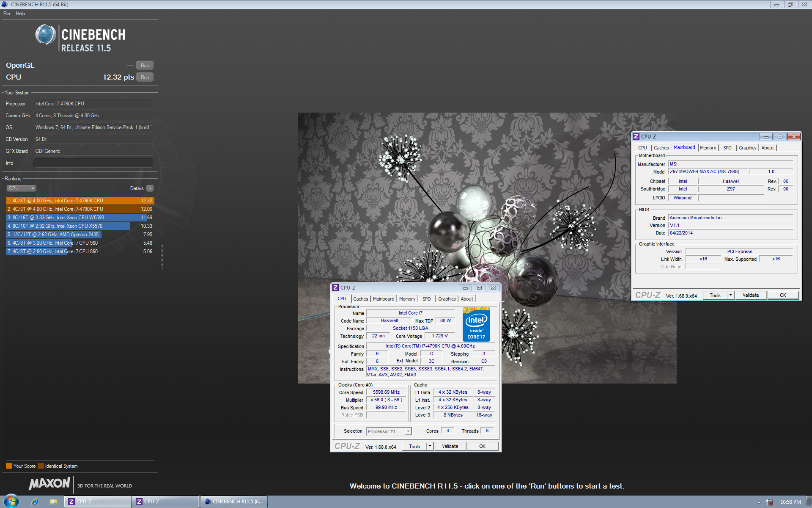
Task: Click OK in Mainboard CPU-Z window
Action: (783, 295)
